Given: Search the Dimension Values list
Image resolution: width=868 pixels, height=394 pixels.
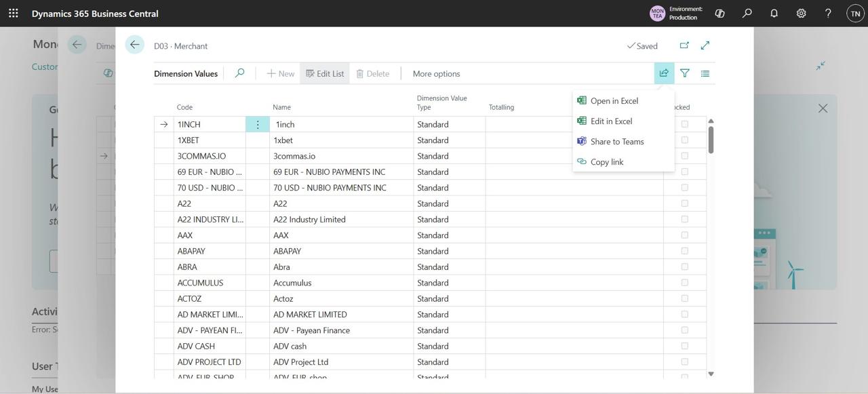Looking at the screenshot, I should (239, 73).
